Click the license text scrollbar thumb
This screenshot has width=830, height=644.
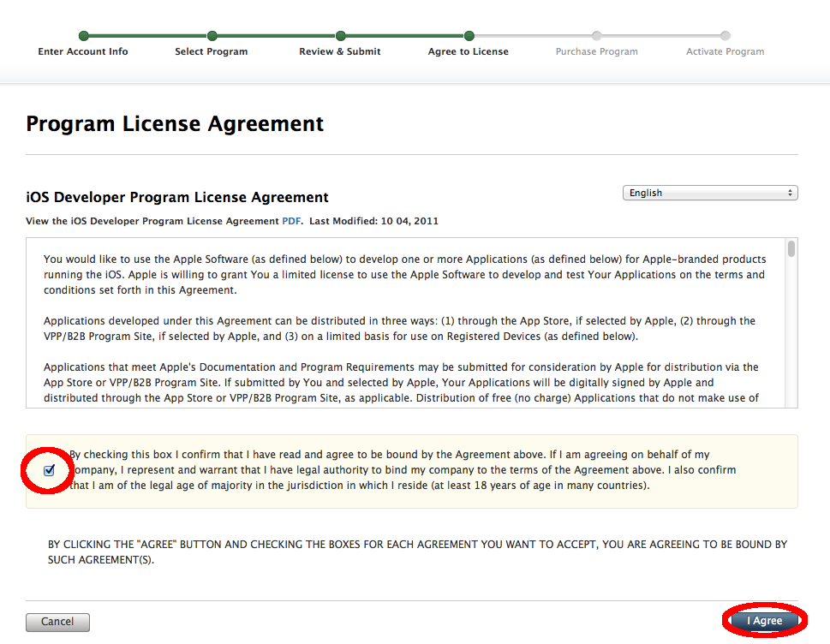click(791, 248)
